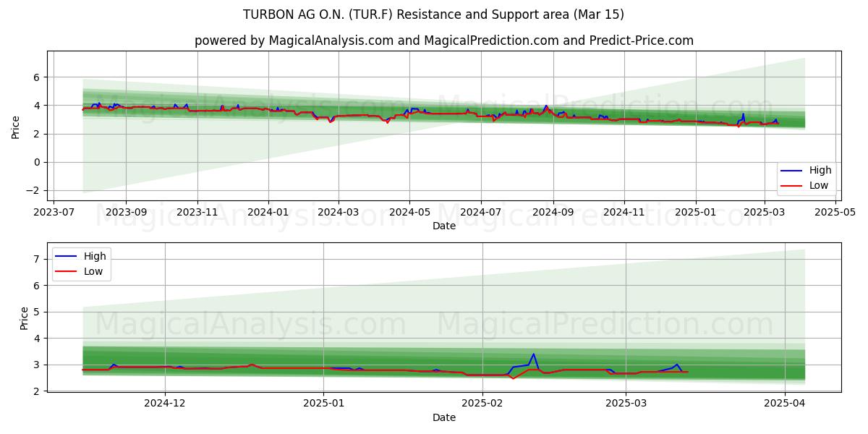The height and width of the screenshot is (434, 868).
Task: Click the lower chart 'Date' axis label
Action: (x=444, y=417)
